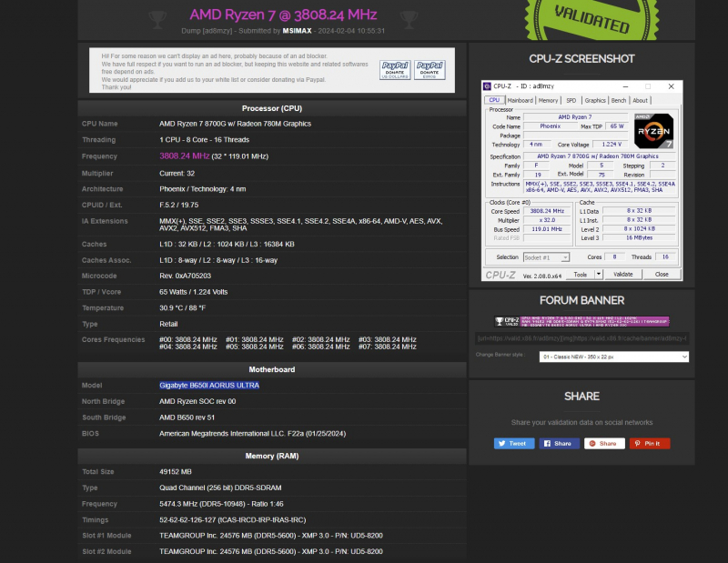Click the right trophy icon beside the title
Image resolution: width=728 pixels, height=563 pixels.
[409, 16]
